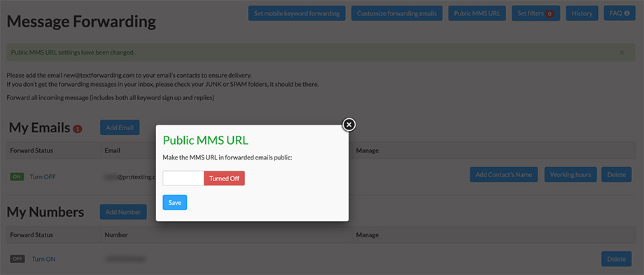Click the ON status badge
The height and width of the screenshot is (275, 644).
pos(17,177)
